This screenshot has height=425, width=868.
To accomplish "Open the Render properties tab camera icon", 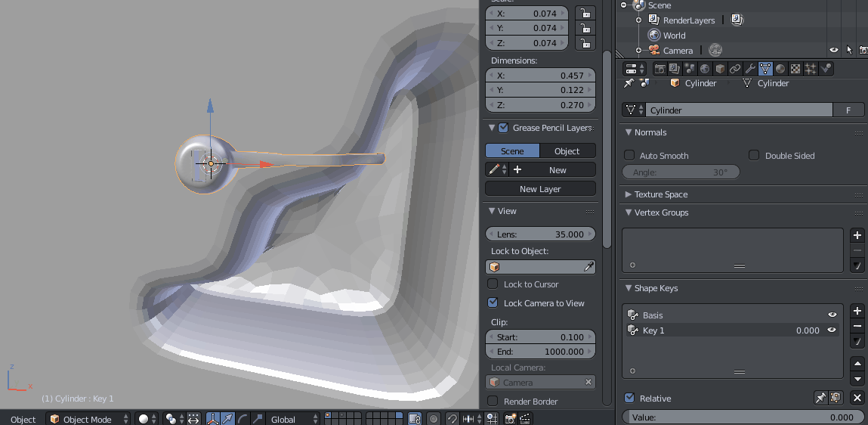I will pos(659,69).
